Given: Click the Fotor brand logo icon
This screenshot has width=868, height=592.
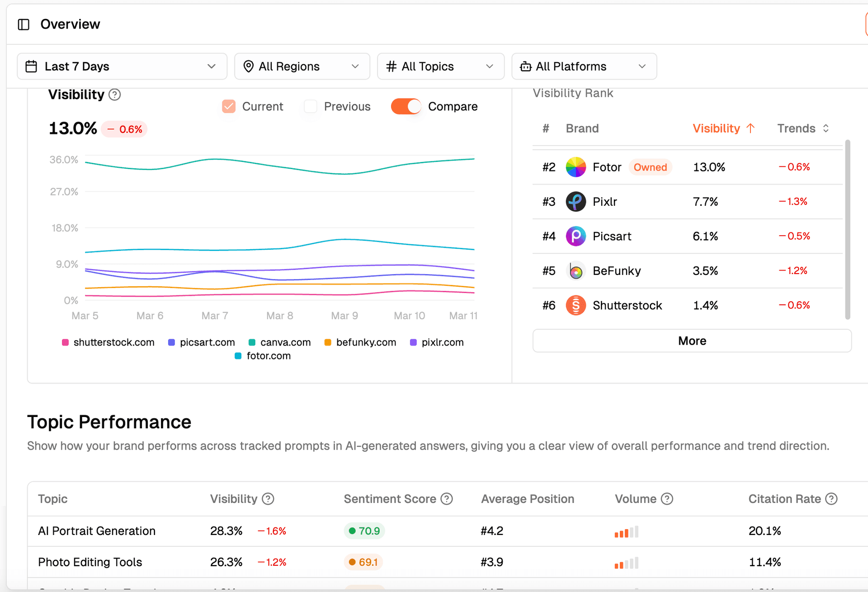Looking at the screenshot, I should pyautogui.click(x=576, y=167).
